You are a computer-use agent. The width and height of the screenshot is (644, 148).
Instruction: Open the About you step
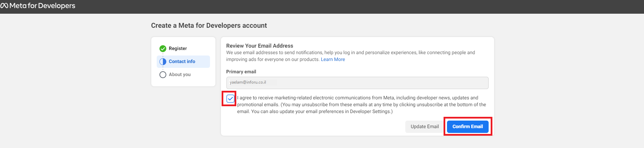(180, 74)
